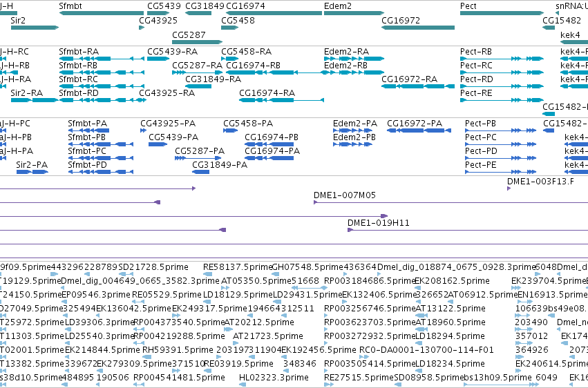Click the CG43925 gene label
588x388 pixels.
[158, 20]
